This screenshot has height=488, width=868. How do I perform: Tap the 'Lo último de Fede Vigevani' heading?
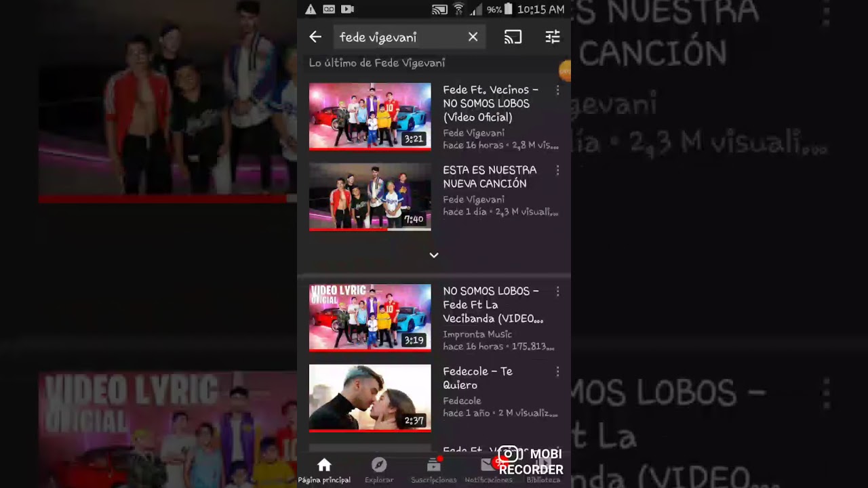coord(377,63)
